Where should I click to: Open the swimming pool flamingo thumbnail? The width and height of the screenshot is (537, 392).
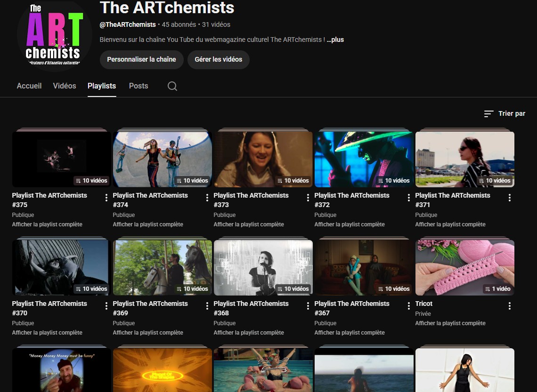click(263, 370)
